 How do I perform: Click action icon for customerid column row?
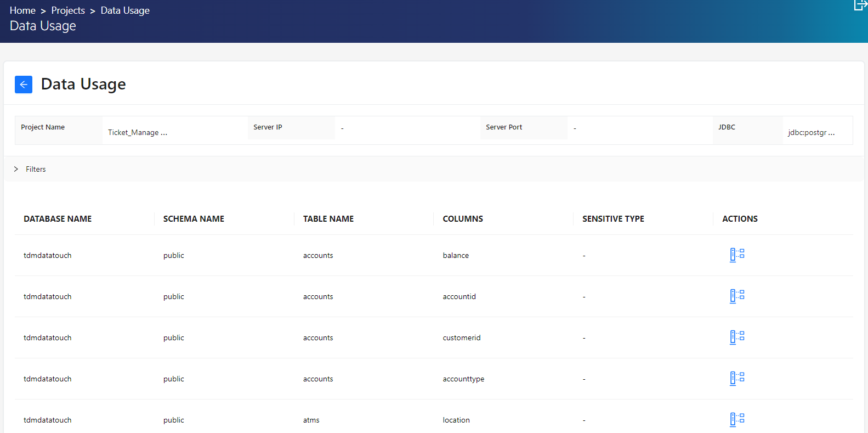737,337
